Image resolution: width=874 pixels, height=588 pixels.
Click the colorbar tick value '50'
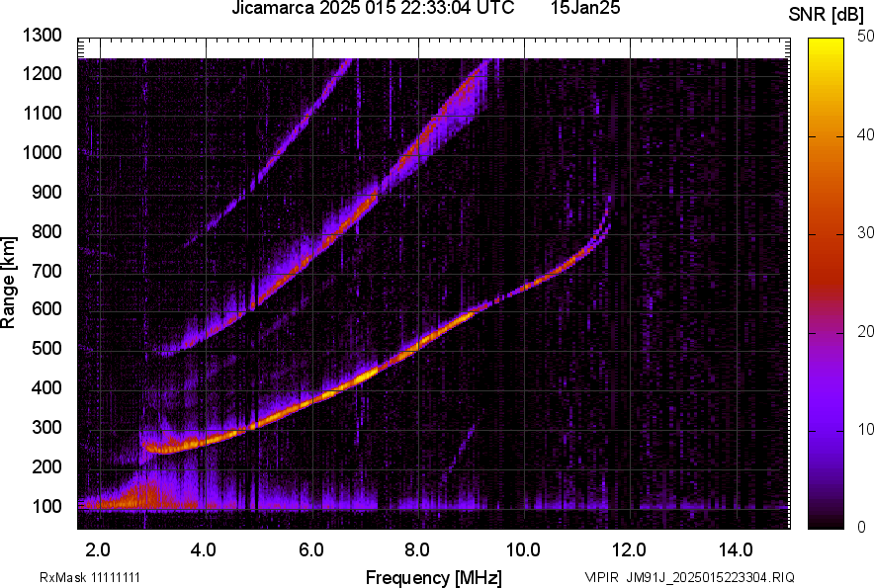(x=865, y=37)
